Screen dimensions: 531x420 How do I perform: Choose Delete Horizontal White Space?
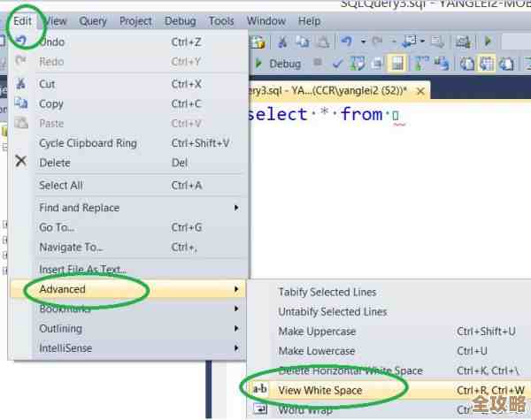pyautogui.click(x=389, y=370)
